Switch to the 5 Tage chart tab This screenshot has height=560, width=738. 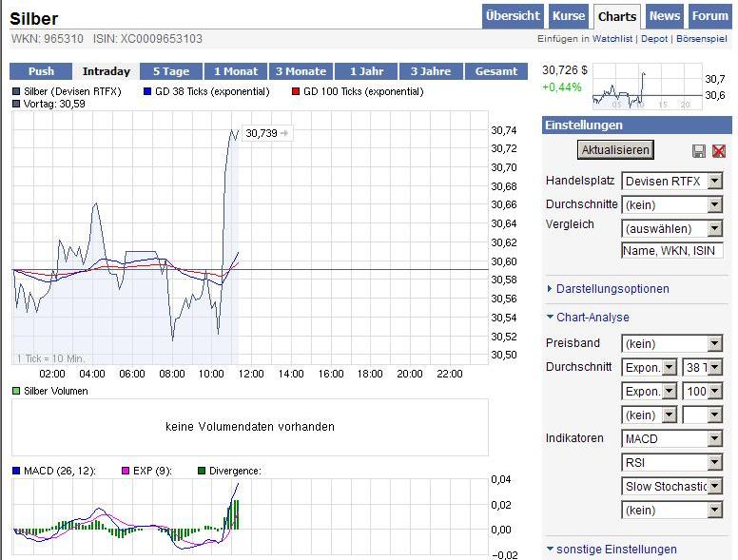tap(171, 71)
